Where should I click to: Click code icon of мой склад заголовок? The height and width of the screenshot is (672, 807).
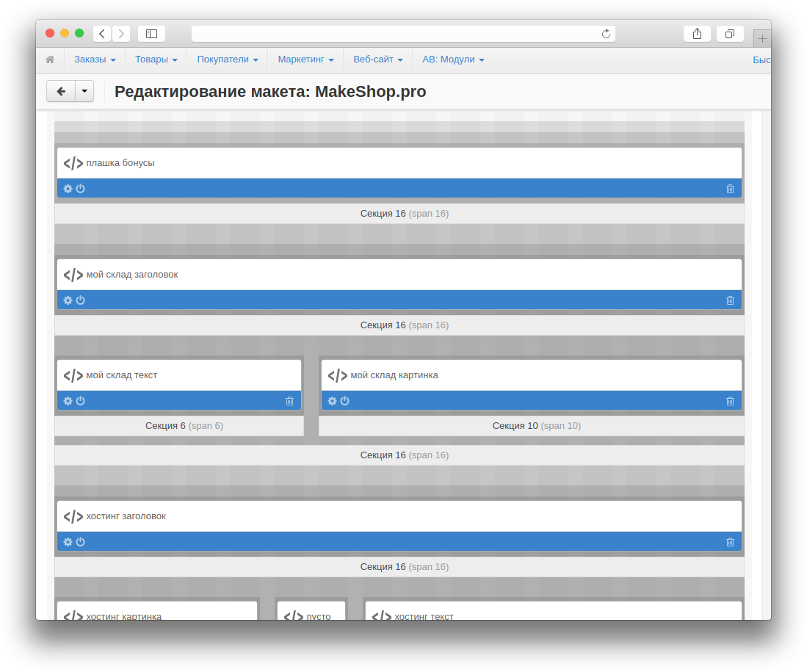73,275
